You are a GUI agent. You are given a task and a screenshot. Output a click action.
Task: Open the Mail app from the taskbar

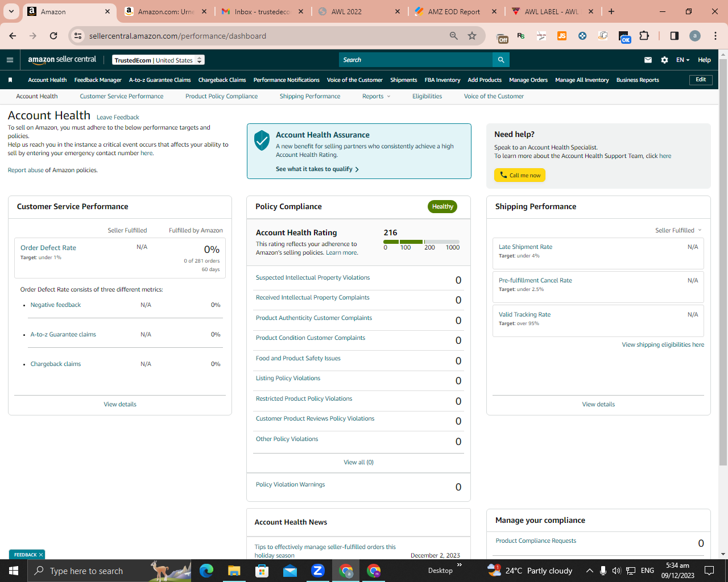[x=290, y=571]
